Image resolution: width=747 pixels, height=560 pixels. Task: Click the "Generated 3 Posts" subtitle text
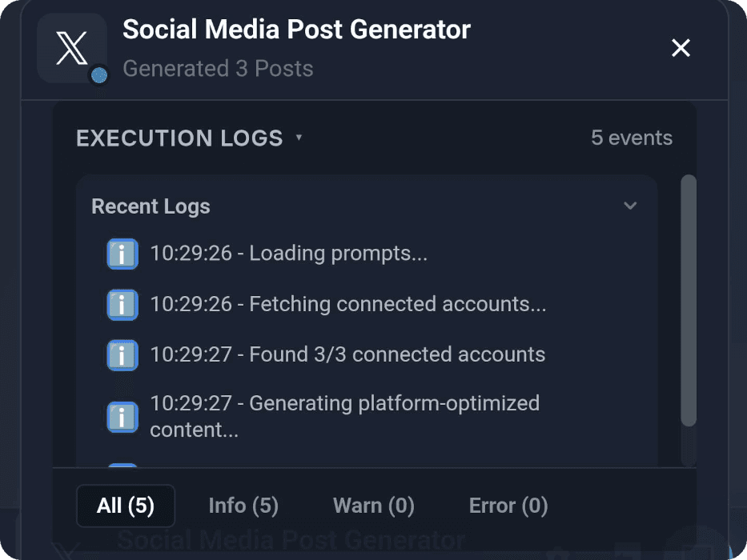(218, 69)
